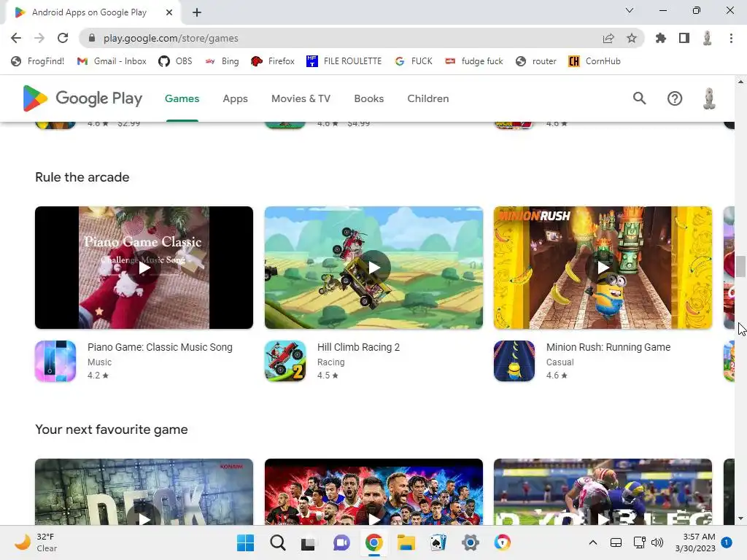Switch to the Movies & TV tab

point(301,98)
